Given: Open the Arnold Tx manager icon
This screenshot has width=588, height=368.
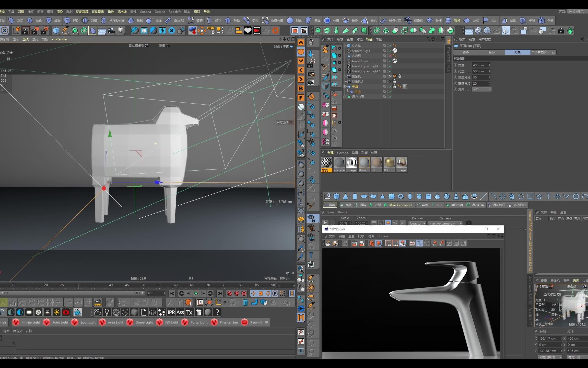Looking at the screenshot, I should [189, 312].
